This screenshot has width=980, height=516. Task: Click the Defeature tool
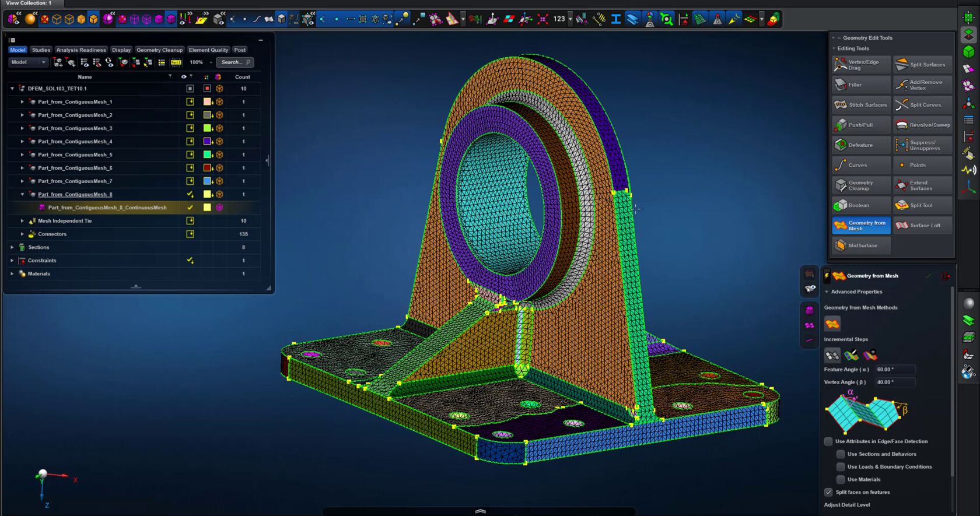pyautogui.click(x=861, y=145)
